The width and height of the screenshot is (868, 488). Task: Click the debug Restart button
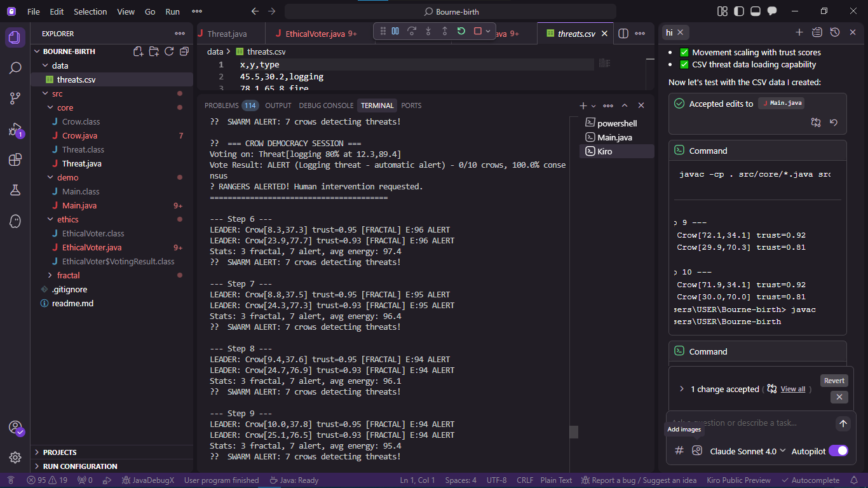click(461, 31)
